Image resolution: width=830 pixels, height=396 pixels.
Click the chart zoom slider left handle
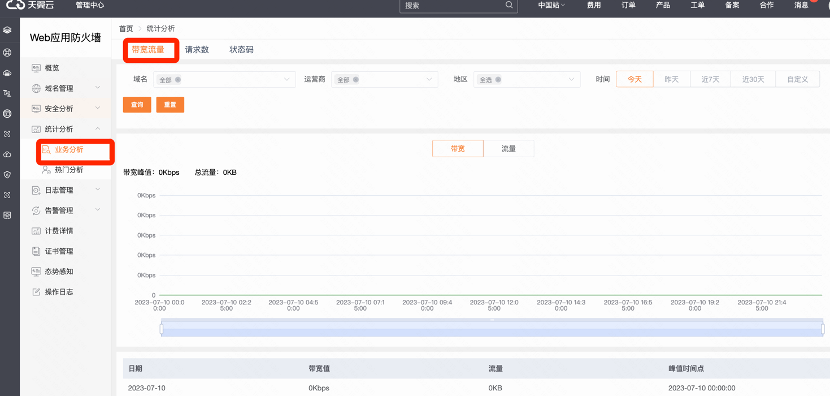tap(161, 329)
